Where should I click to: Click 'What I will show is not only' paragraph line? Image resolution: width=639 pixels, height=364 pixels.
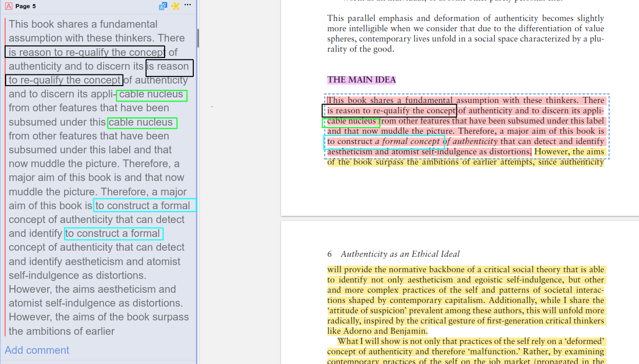pos(471,341)
